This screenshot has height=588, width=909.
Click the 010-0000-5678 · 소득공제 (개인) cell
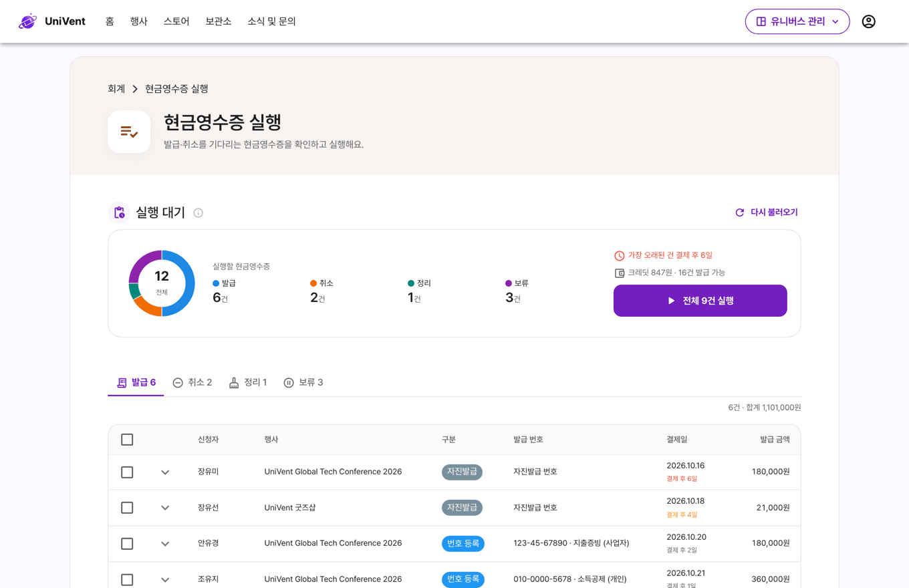[570, 579]
